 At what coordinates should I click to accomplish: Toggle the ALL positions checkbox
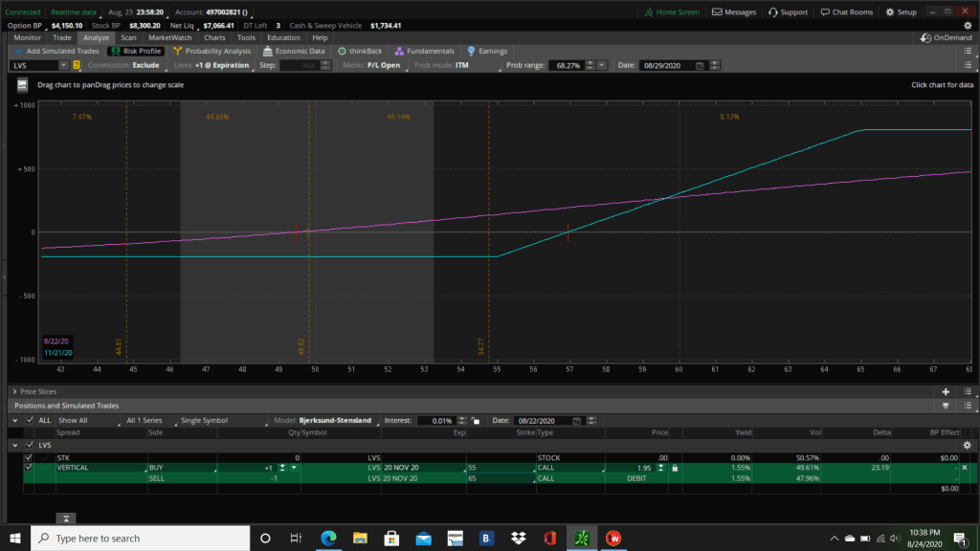pos(29,420)
